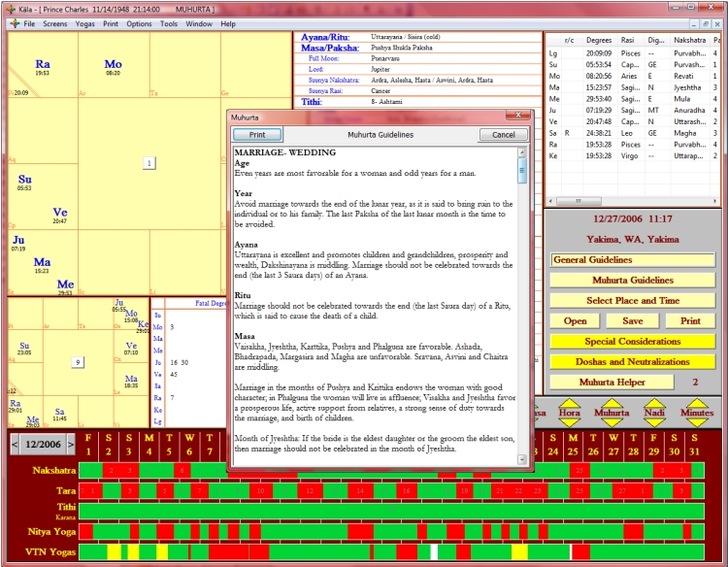Open the Yogas menu

(x=85, y=23)
